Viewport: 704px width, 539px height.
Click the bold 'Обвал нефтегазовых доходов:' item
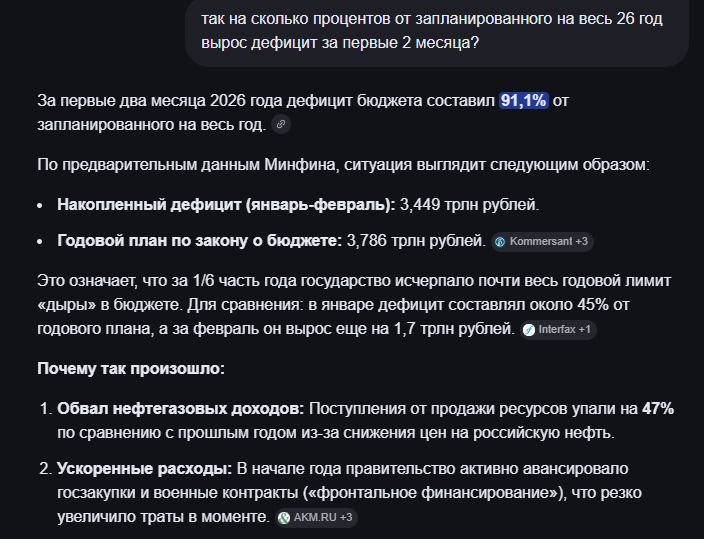coord(180,409)
